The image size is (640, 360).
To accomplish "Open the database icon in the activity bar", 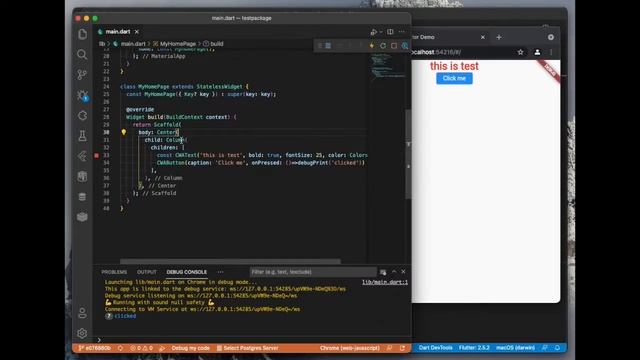I will (82, 197).
